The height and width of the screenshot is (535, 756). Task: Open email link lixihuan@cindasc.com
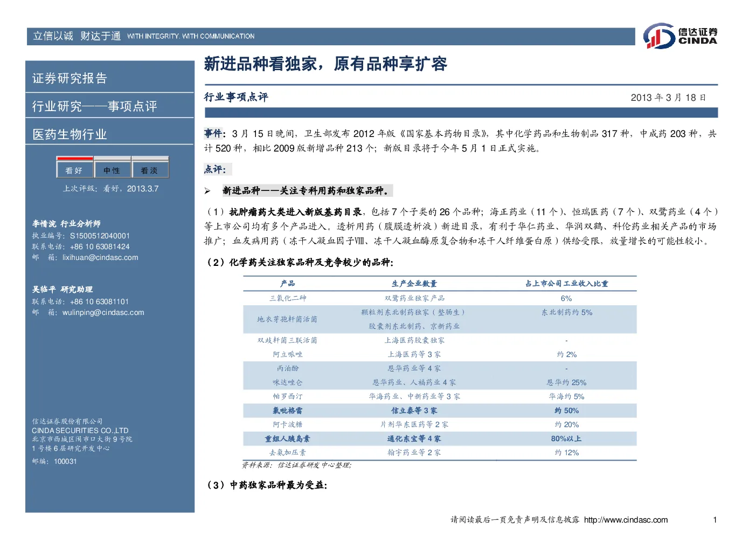coord(100,258)
